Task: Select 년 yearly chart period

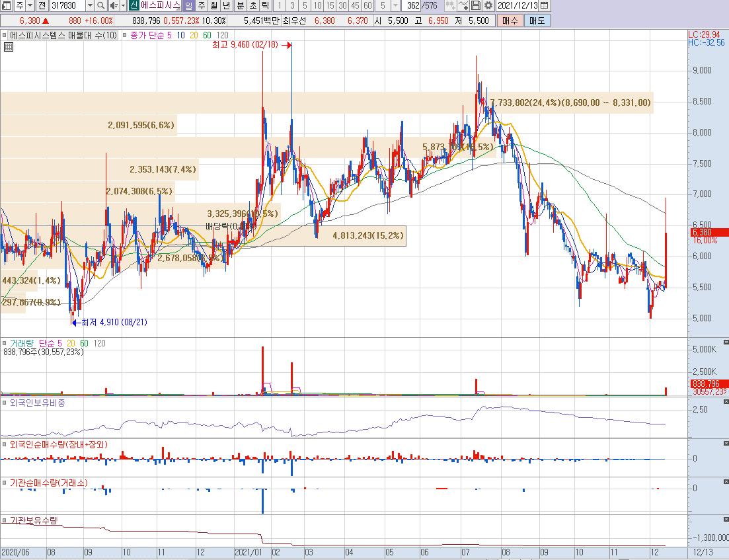Action: click(x=227, y=5)
